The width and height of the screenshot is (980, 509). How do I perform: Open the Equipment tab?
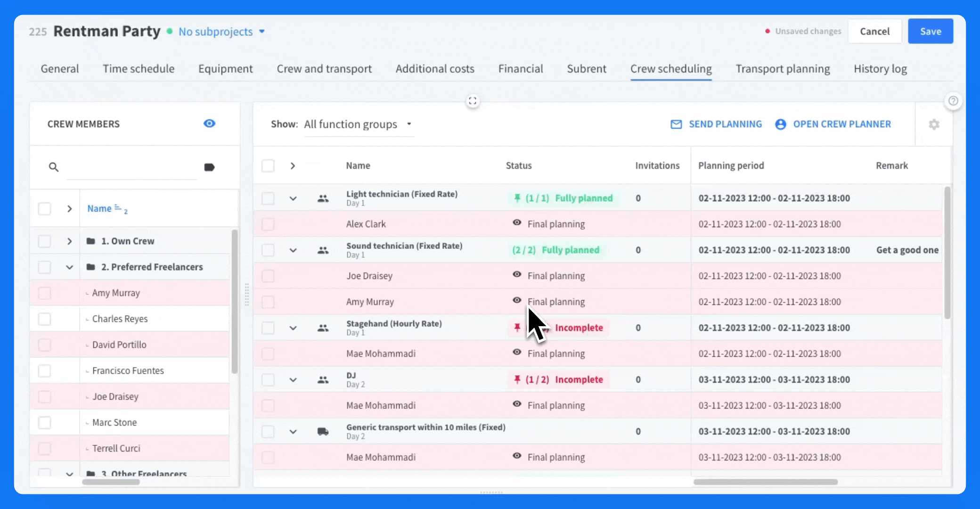[x=225, y=69]
